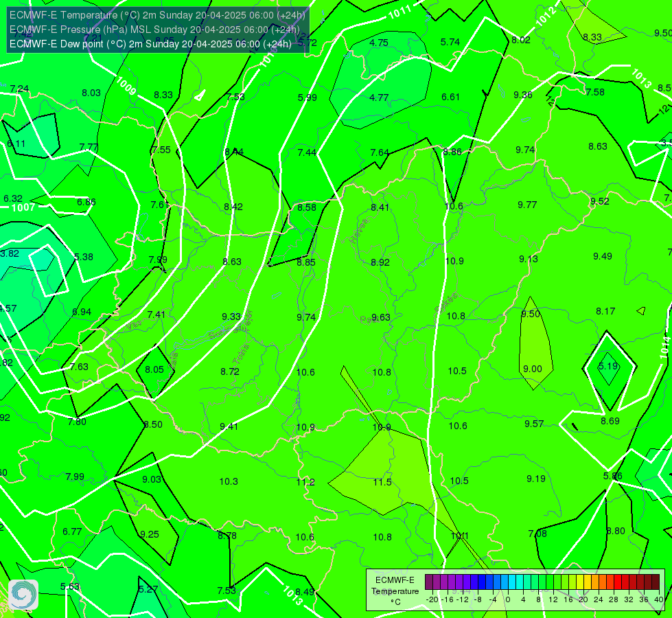Click the 3.82 temperature value
Image resolution: width=672 pixels, height=618 pixels.
tap(10, 253)
